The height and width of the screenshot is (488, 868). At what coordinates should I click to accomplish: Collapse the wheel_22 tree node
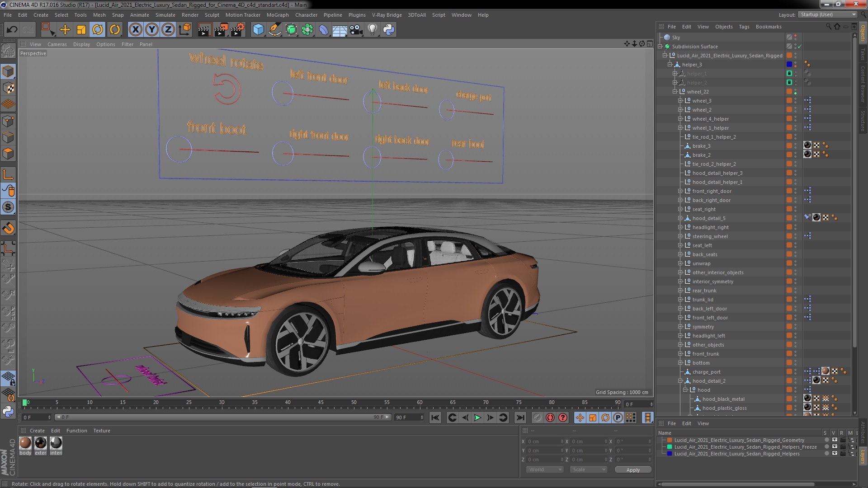click(675, 92)
